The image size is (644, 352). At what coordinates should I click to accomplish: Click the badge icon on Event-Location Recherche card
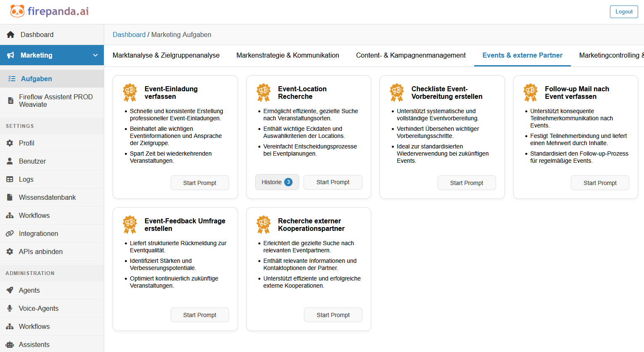[264, 92]
